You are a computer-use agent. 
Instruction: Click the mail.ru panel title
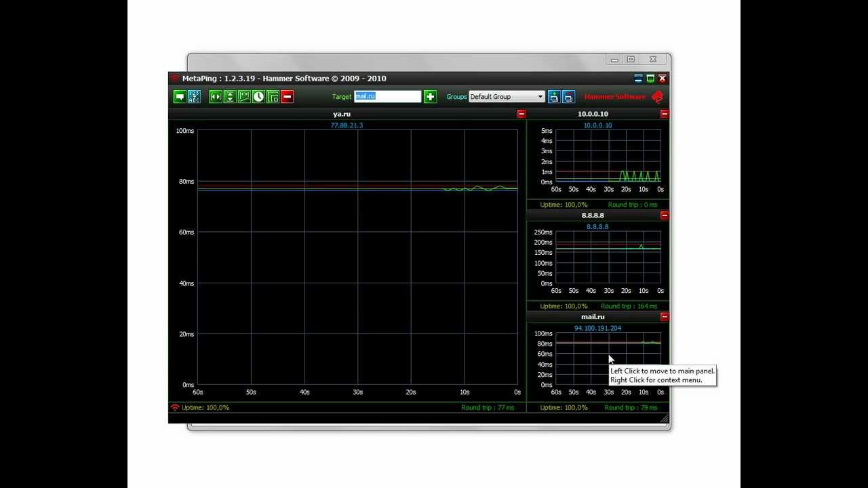click(593, 317)
